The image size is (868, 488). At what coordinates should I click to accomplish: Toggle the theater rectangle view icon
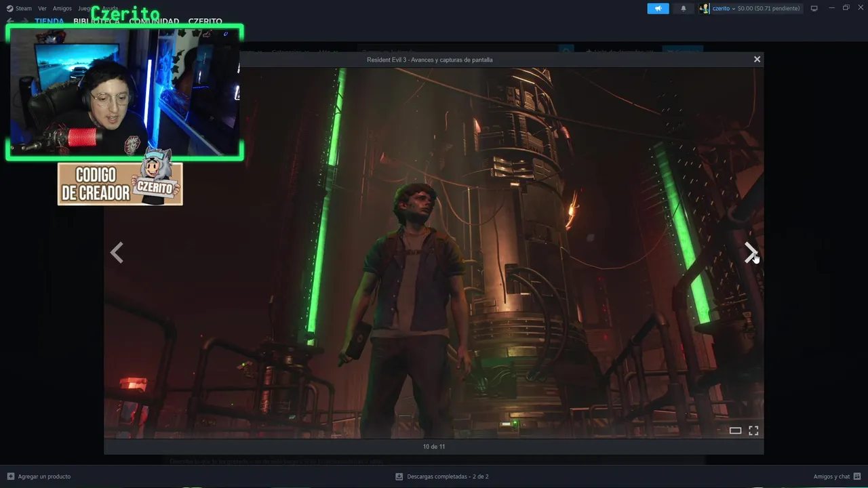735,430
